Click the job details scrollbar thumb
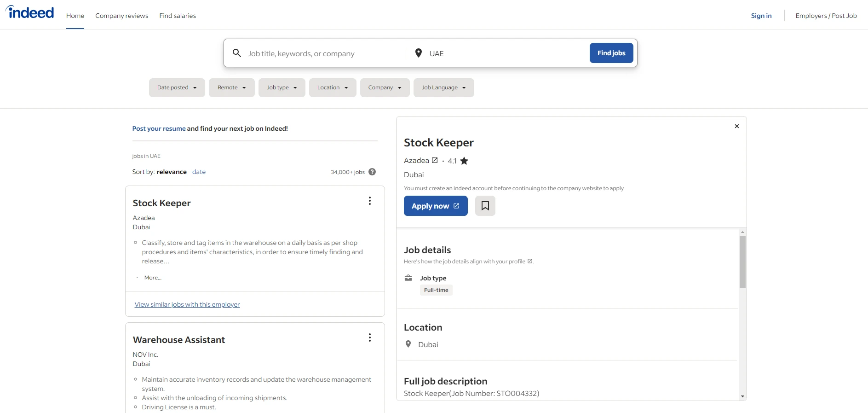868x413 pixels. (x=742, y=262)
